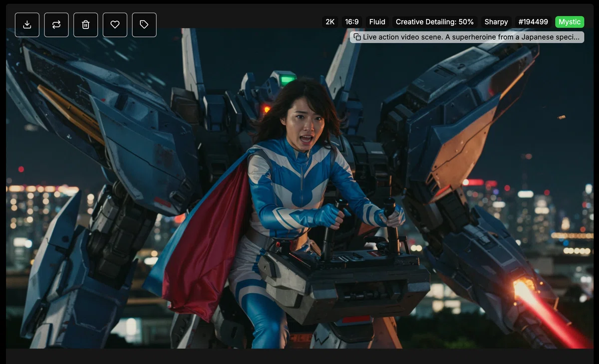
Task: Open the generated superheroine image
Action: 299,188
